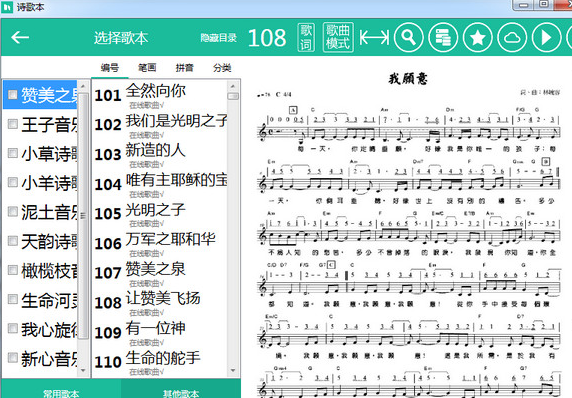The image size is (572, 398).
Task: Click 隐藏目录 to hide the catalog
Action: click(219, 38)
